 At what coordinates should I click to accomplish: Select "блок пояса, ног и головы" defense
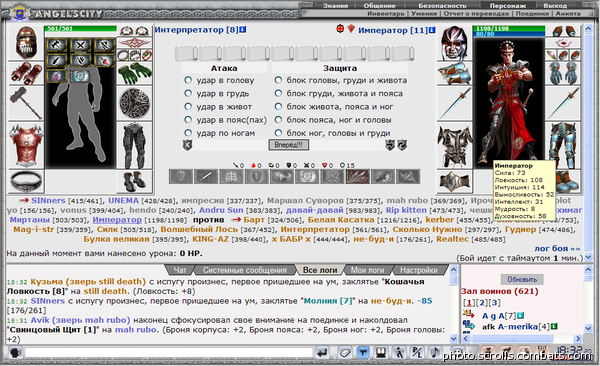tap(278, 120)
